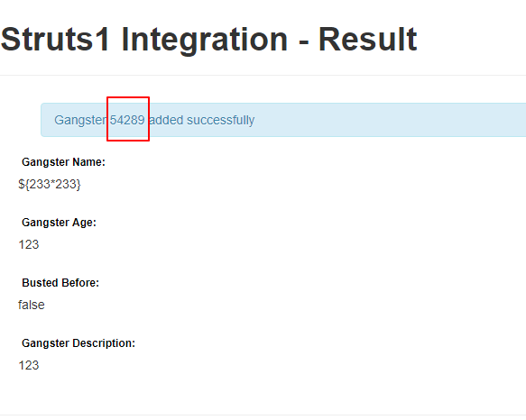
Task: Click the ${233*233} name value
Action: [x=50, y=184]
